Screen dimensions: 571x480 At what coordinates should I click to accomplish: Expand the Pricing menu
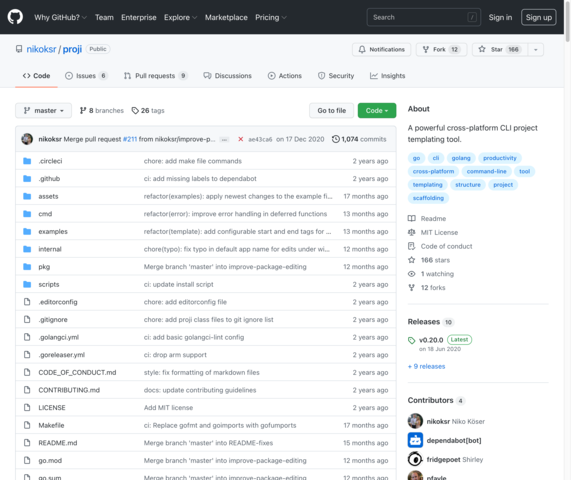pyautogui.click(x=271, y=17)
